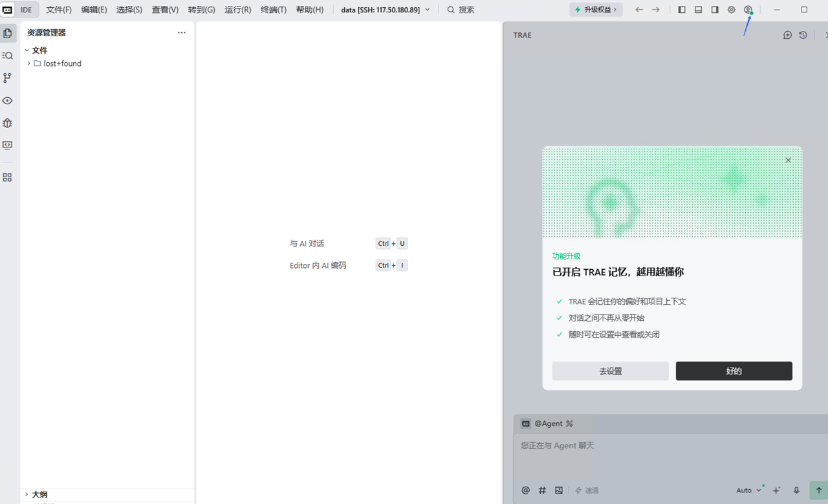Screen dimensions: 828x504
Task: Toggle the left sidebar layout icon
Action: pyautogui.click(x=682, y=10)
